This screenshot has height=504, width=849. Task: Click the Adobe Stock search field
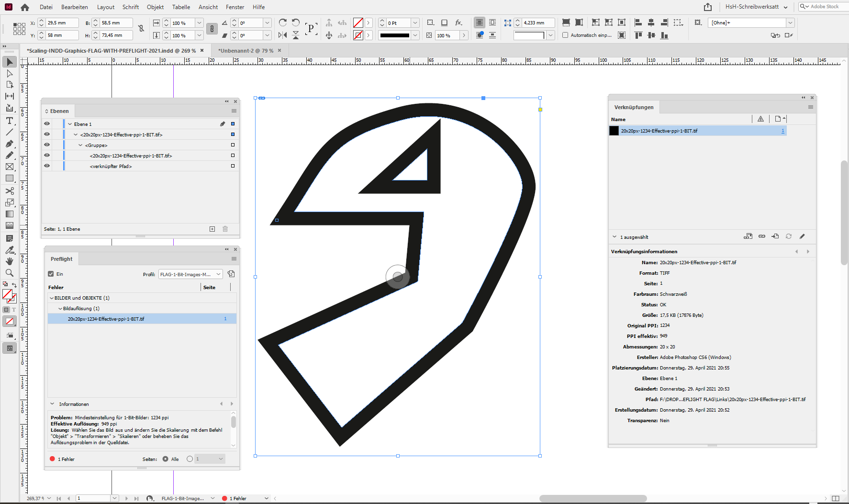pos(823,6)
